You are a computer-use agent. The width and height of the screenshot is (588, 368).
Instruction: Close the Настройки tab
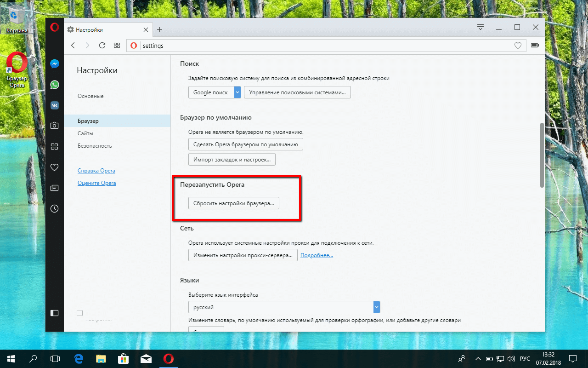click(x=146, y=30)
